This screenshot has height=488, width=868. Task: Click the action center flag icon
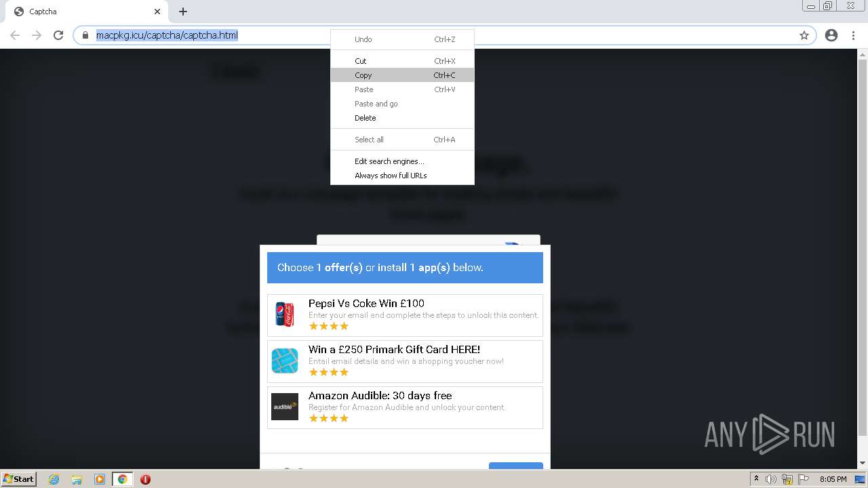(803, 479)
